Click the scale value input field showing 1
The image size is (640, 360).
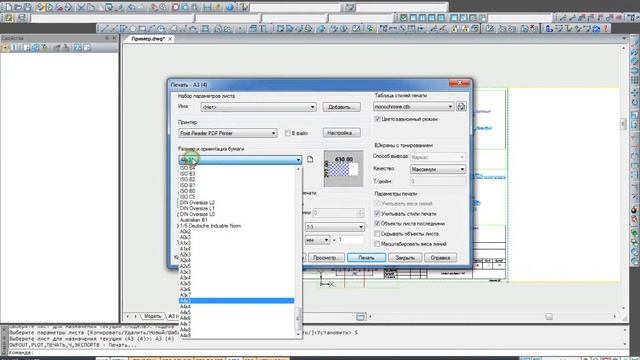(x=350, y=240)
